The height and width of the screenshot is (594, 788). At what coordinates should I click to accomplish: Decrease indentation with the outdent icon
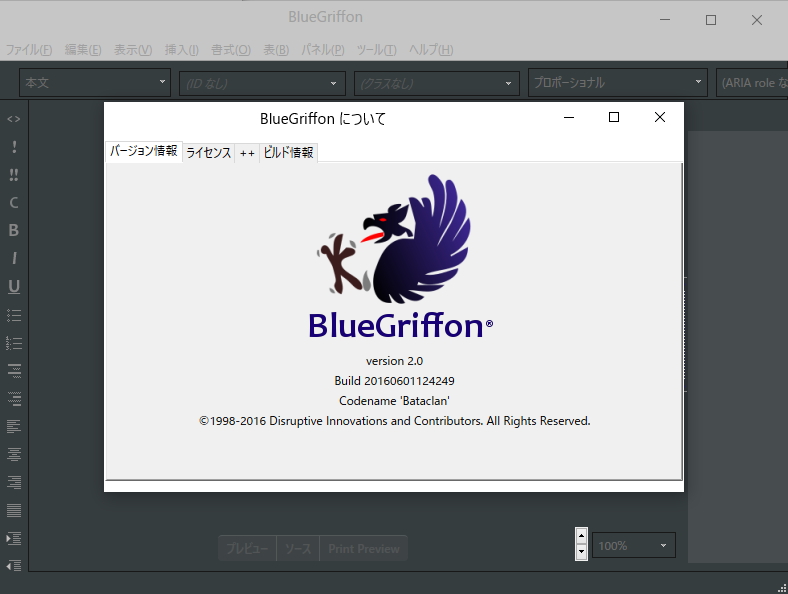pyautogui.click(x=14, y=566)
